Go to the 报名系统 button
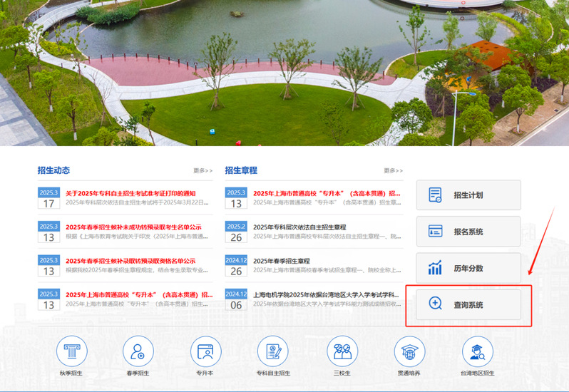Viewport: 569px width, 392px height. click(x=468, y=232)
